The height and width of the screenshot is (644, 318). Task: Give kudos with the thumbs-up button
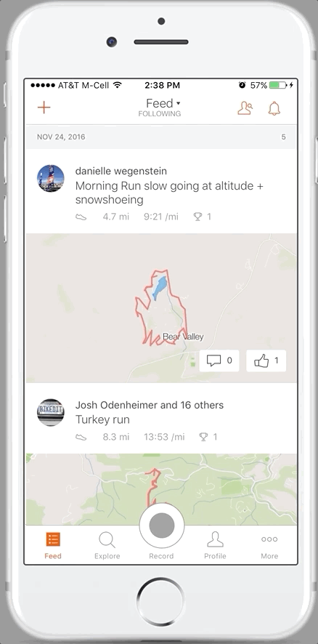click(266, 361)
